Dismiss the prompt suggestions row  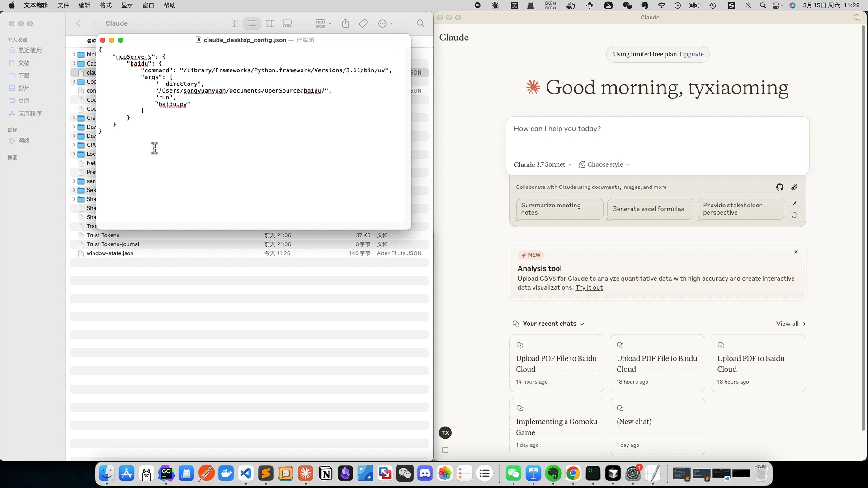click(795, 203)
